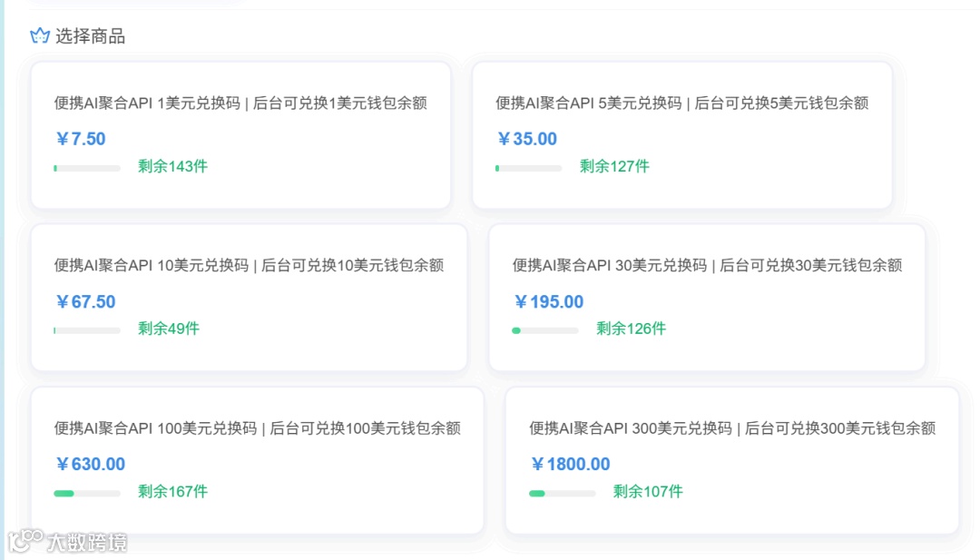The width and height of the screenshot is (980, 560).
Task: Click the ¥7.50 price
Action: pyautogui.click(x=81, y=139)
